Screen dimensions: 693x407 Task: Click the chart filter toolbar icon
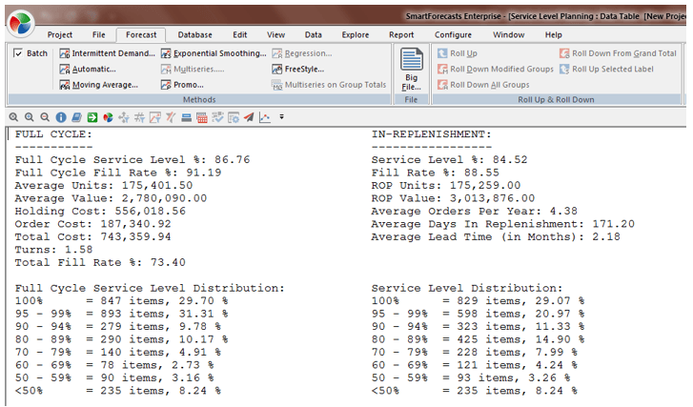155,117
